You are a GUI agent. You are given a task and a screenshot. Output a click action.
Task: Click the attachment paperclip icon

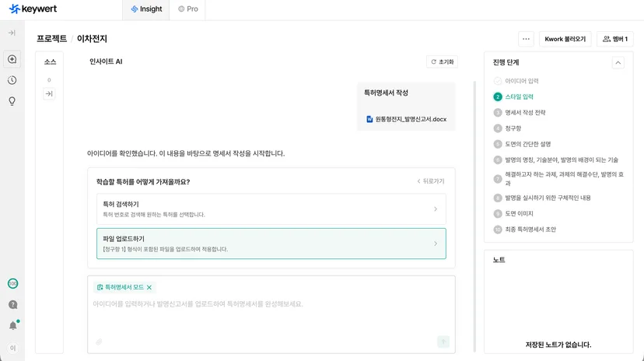[x=99, y=342]
